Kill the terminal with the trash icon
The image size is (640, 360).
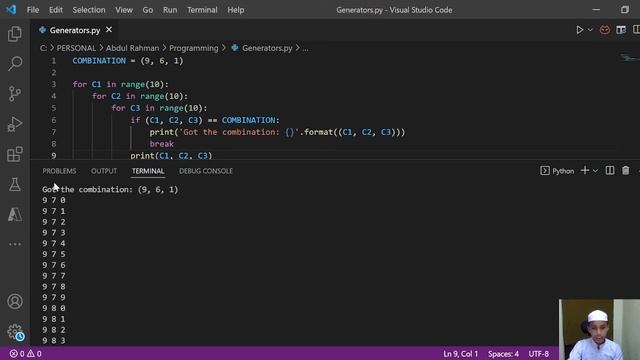625,171
